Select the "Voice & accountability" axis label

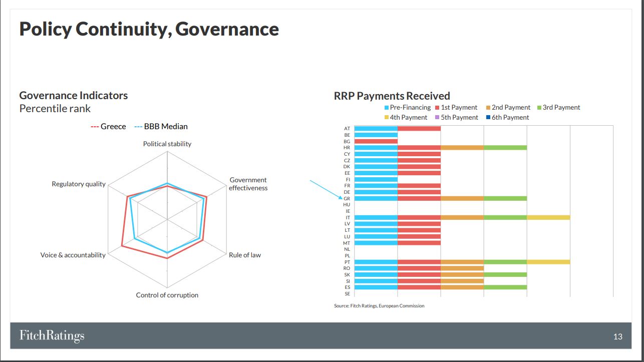point(73,255)
